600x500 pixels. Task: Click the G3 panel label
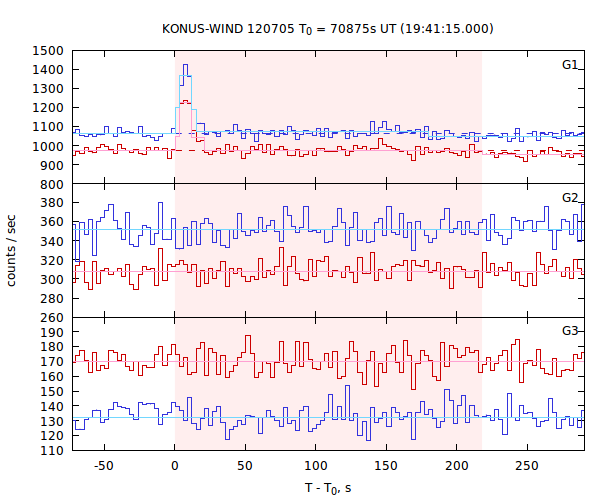(x=570, y=331)
